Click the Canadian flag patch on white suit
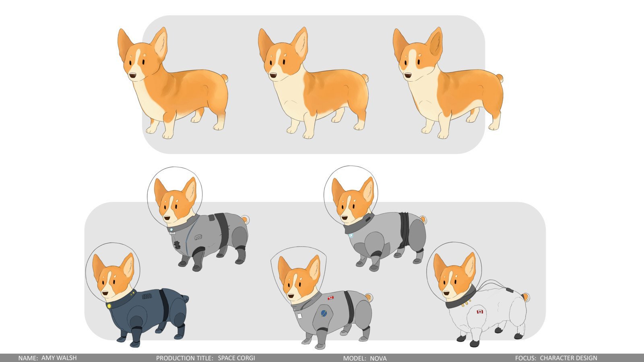This screenshot has height=362, width=644. tap(480, 312)
